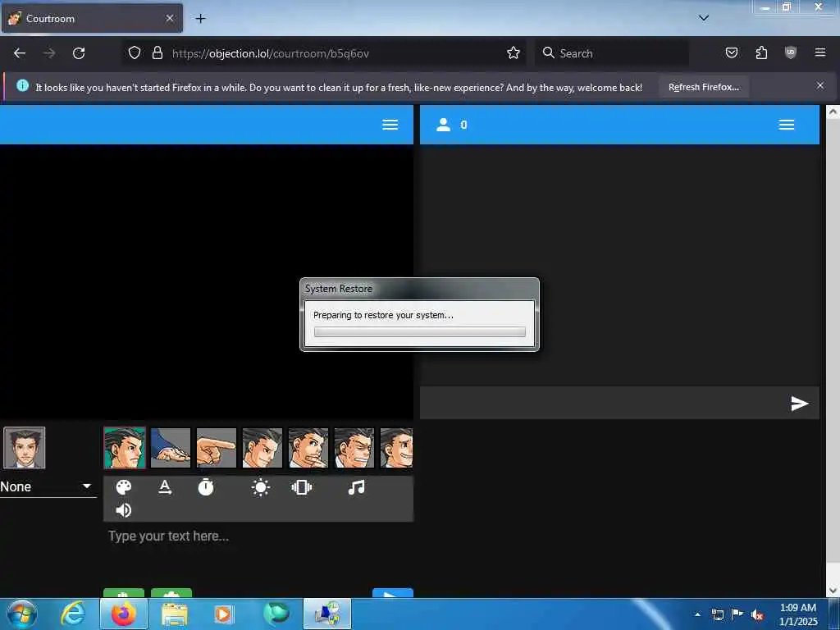Image resolution: width=840 pixels, height=630 pixels.
Task: Dismiss the Firefox refresh notification bar
Action: click(819, 85)
